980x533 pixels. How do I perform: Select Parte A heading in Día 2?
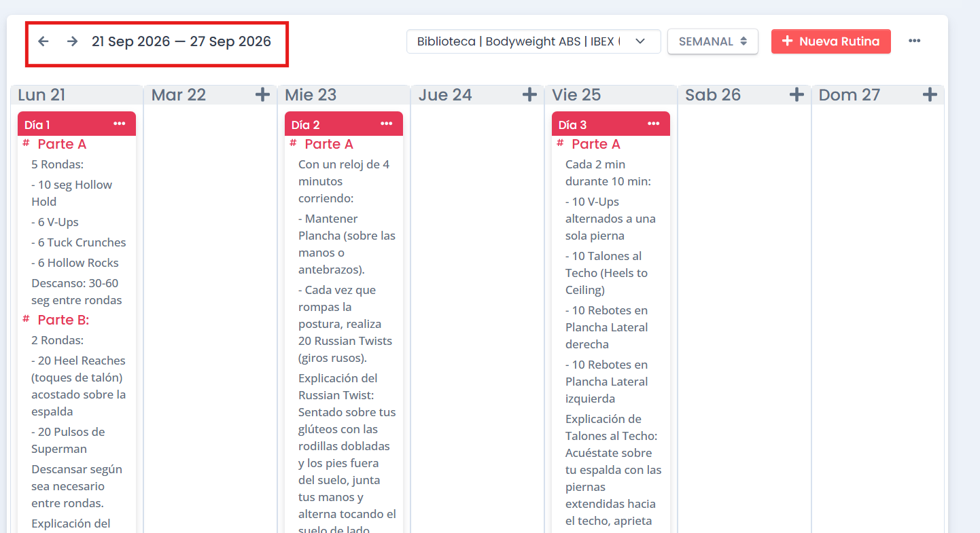click(329, 144)
